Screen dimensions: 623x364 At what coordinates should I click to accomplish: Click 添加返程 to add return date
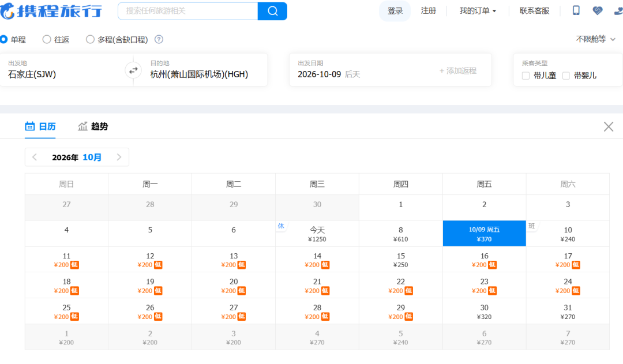pyautogui.click(x=457, y=71)
